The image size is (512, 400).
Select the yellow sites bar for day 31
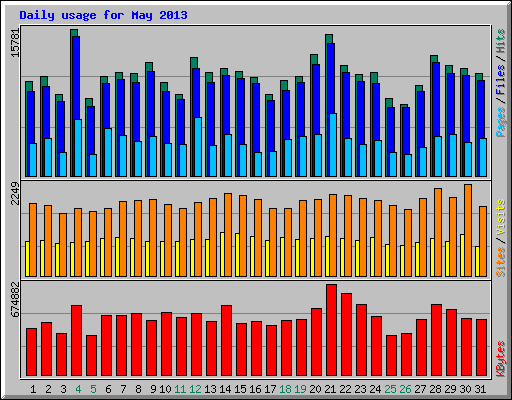(x=477, y=262)
